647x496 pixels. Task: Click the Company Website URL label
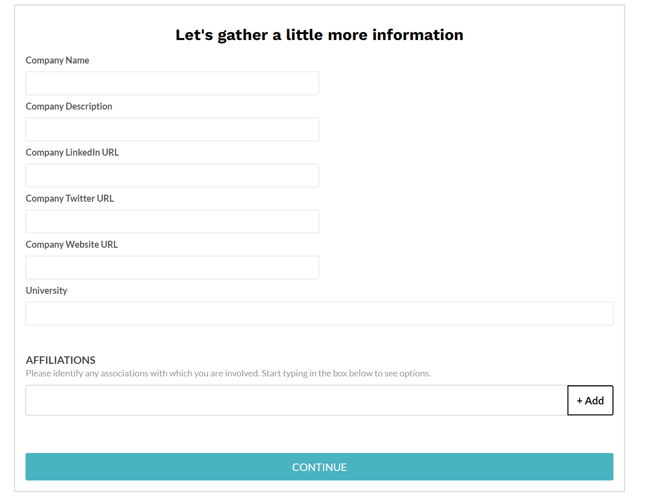(x=72, y=244)
